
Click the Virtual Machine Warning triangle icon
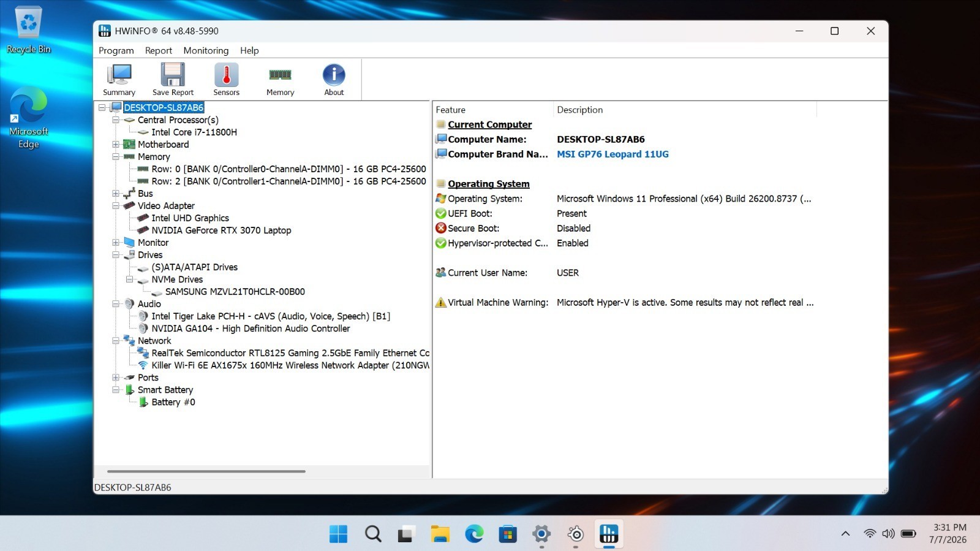(440, 302)
